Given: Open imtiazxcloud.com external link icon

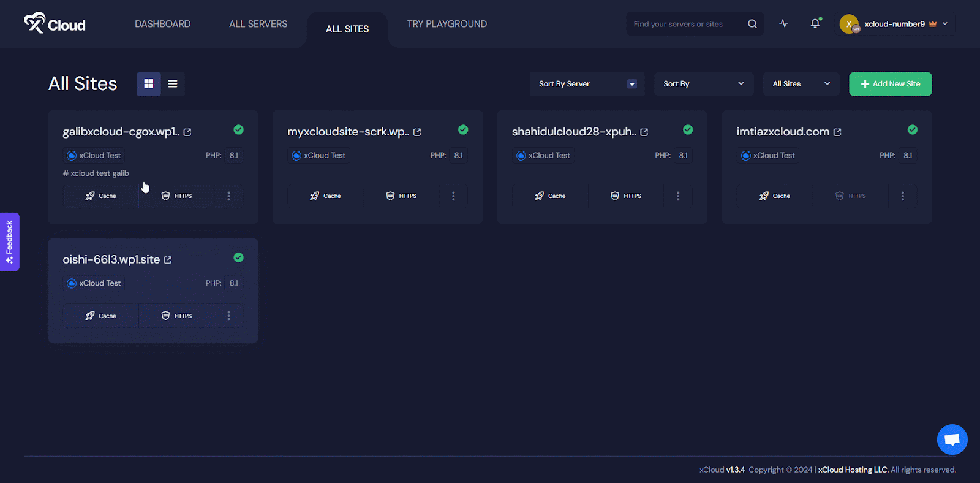Looking at the screenshot, I should (837, 132).
